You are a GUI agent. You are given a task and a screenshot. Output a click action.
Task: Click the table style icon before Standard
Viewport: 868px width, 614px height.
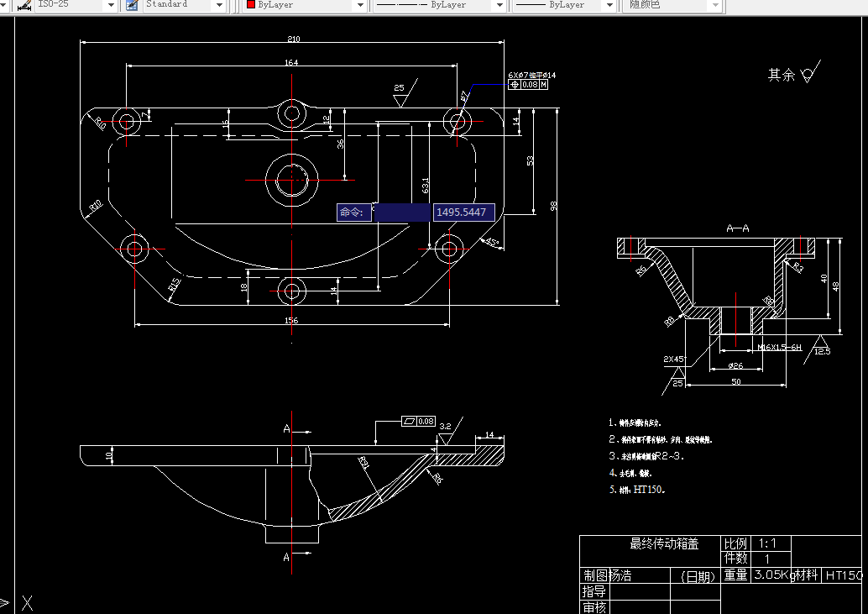point(132,5)
